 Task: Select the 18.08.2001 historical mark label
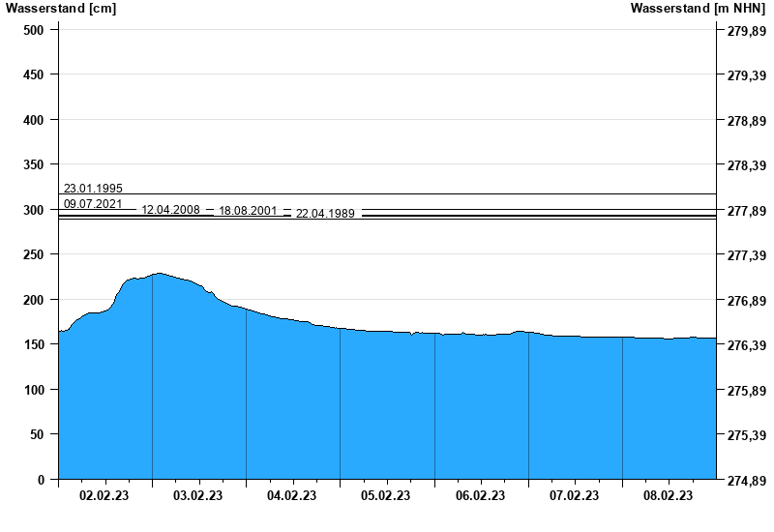pyautogui.click(x=248, y=211)
